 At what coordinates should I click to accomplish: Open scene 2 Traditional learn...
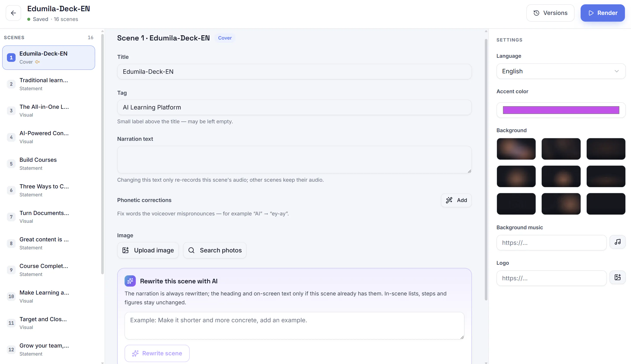[x=49, y=84]
